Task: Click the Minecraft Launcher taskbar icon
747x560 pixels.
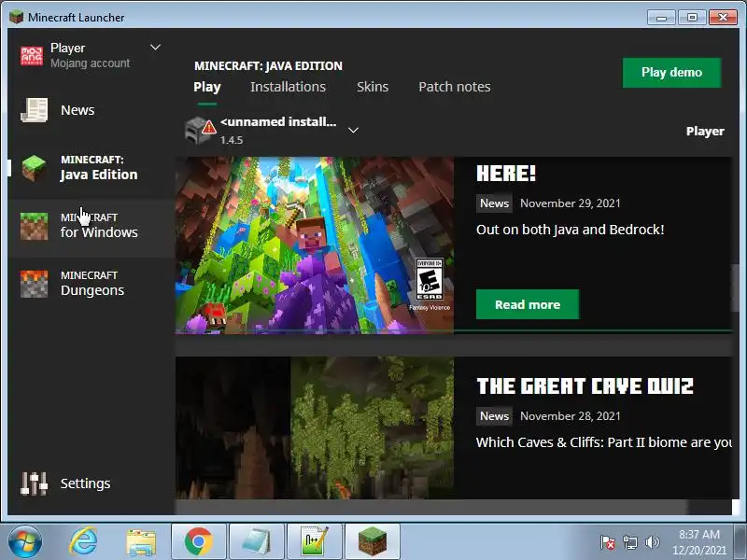Action: tap(372, 542)
